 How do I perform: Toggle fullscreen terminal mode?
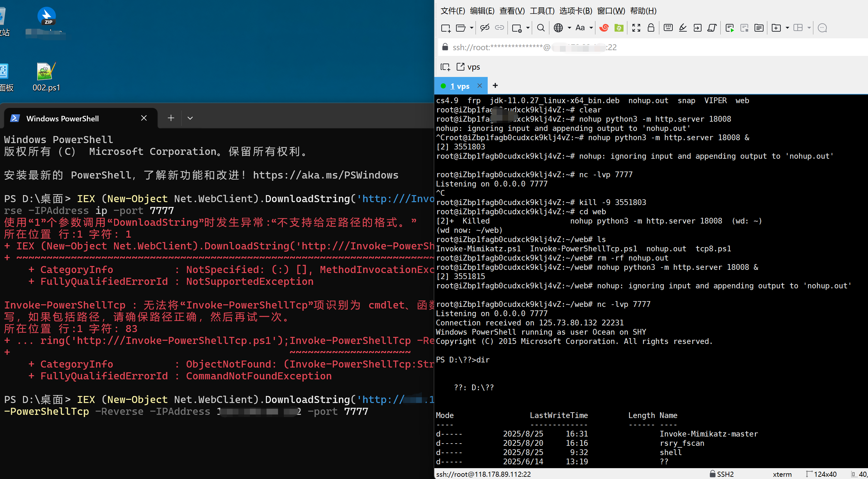click(636, 27)
